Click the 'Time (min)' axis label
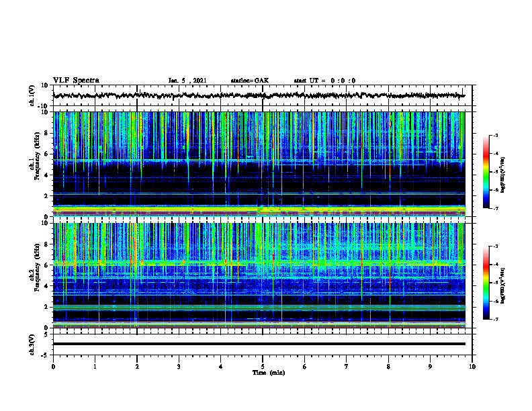 pyautogui.click(x=269, y=373)
